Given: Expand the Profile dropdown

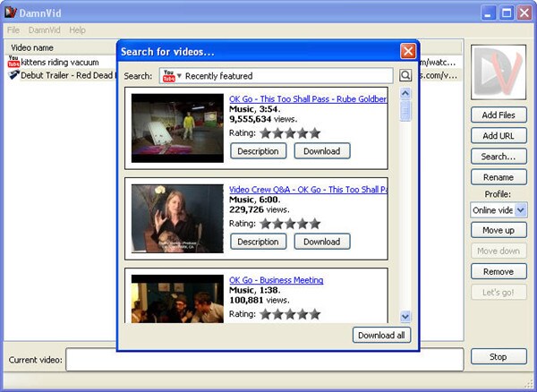Looking at the screenshot, I should pos(521,209).
